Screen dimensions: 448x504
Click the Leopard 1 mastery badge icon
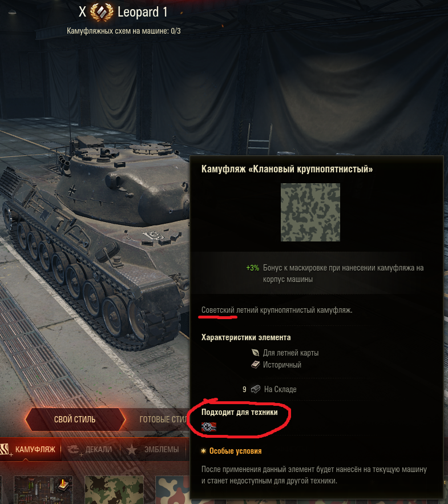pos(101,11)
